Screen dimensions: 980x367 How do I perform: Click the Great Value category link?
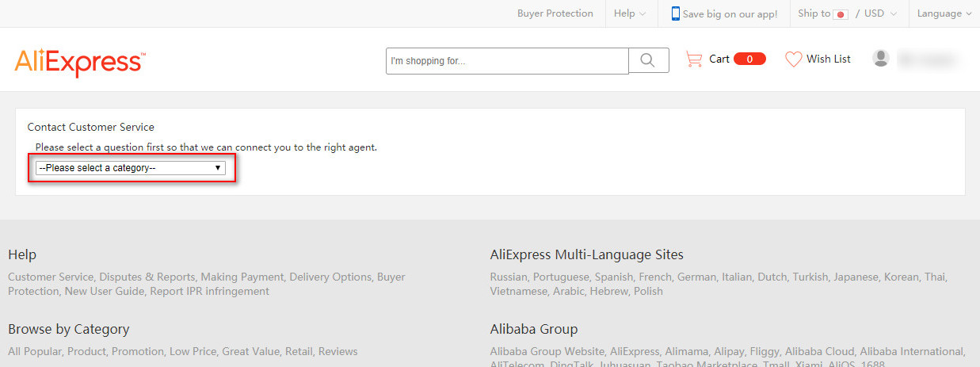coord(250,351)
